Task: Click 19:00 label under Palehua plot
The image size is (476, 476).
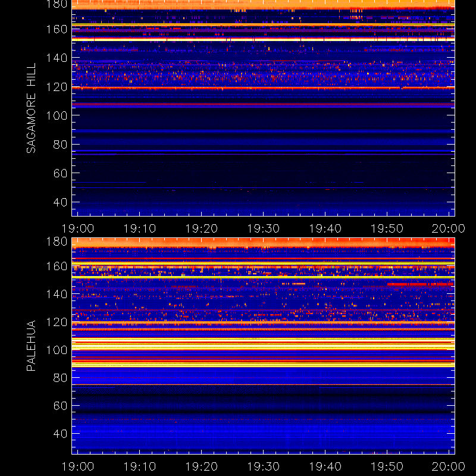Action: (x=78, y=466)
